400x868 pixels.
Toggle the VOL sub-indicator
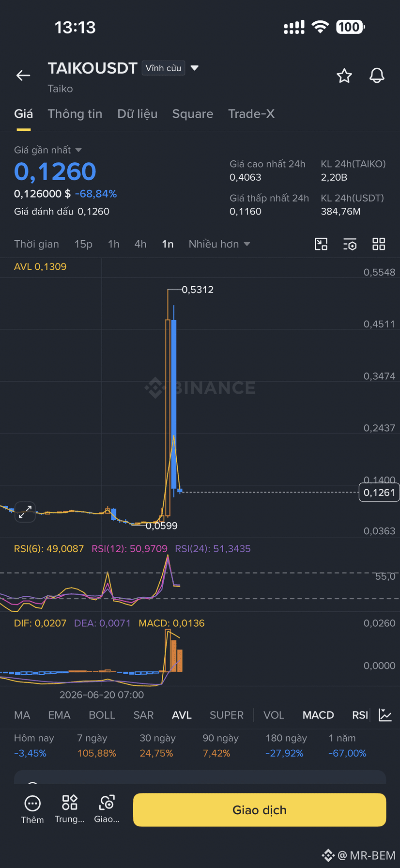pos(274,715)
